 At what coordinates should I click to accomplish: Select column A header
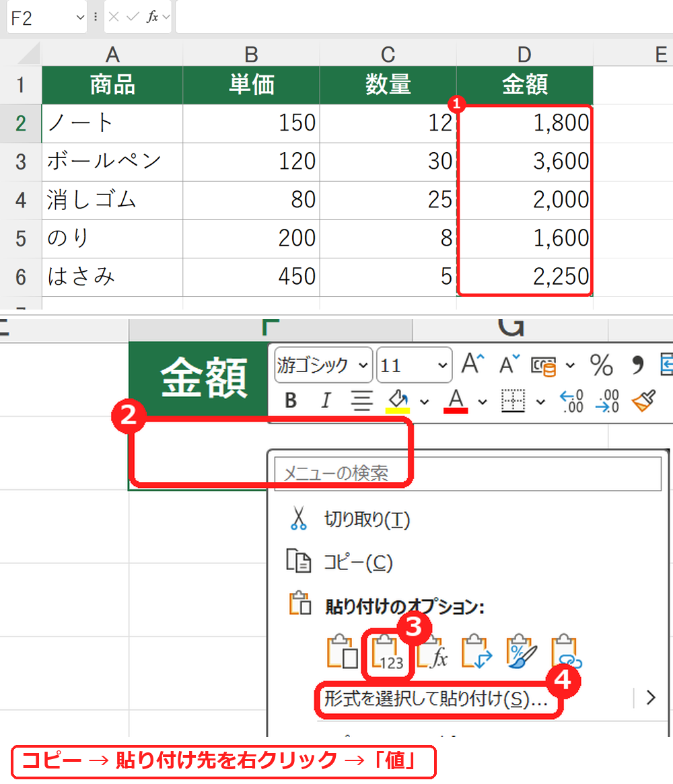pyautogui.click(x=112, y=54)
